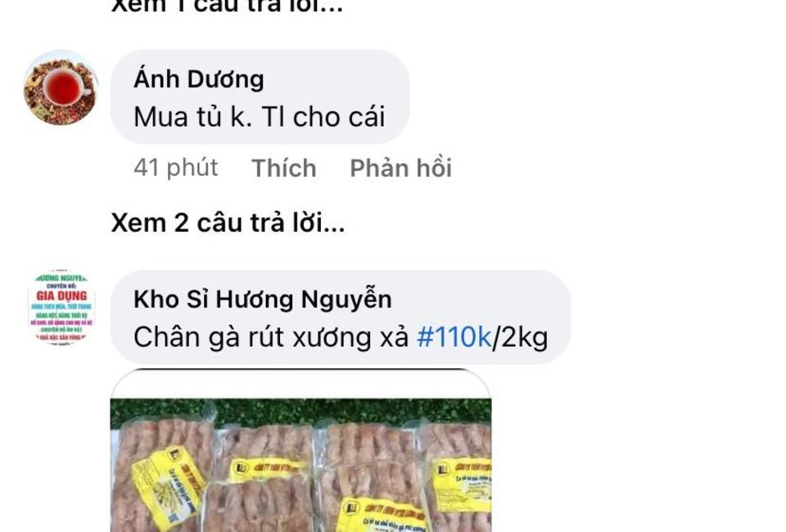The image size is (786, 532).
Task: Reply to Ánh Dương via Phản hồi
Action: click(x=400, y=168)
